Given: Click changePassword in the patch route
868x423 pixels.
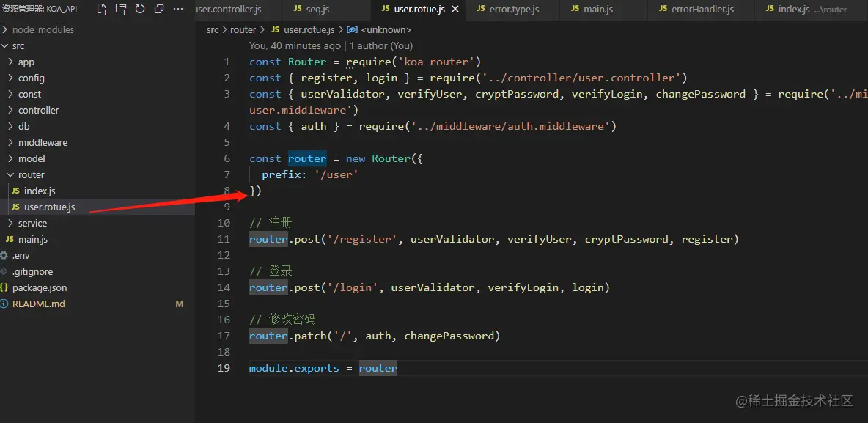Looking at the screenshot, I should [449, 336].
